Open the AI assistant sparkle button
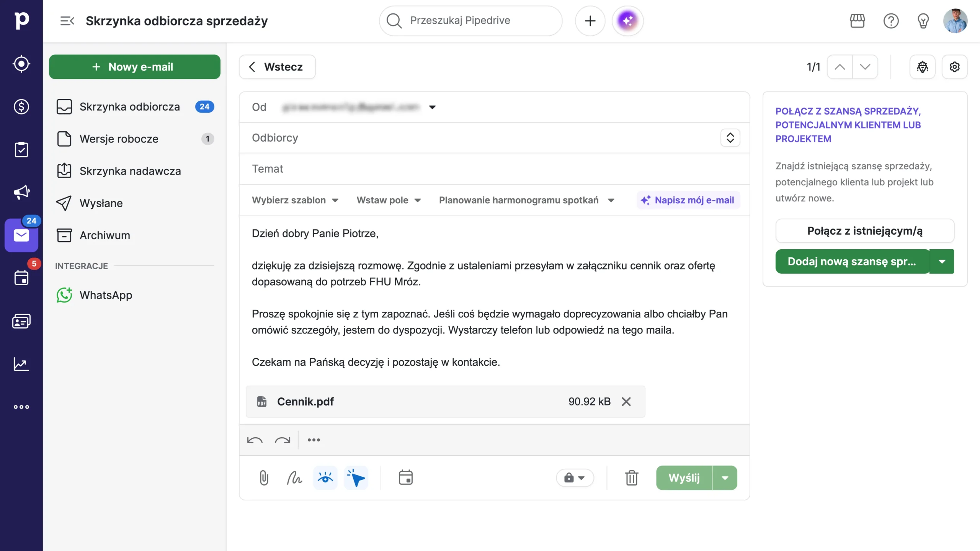 tap(628, 21)
